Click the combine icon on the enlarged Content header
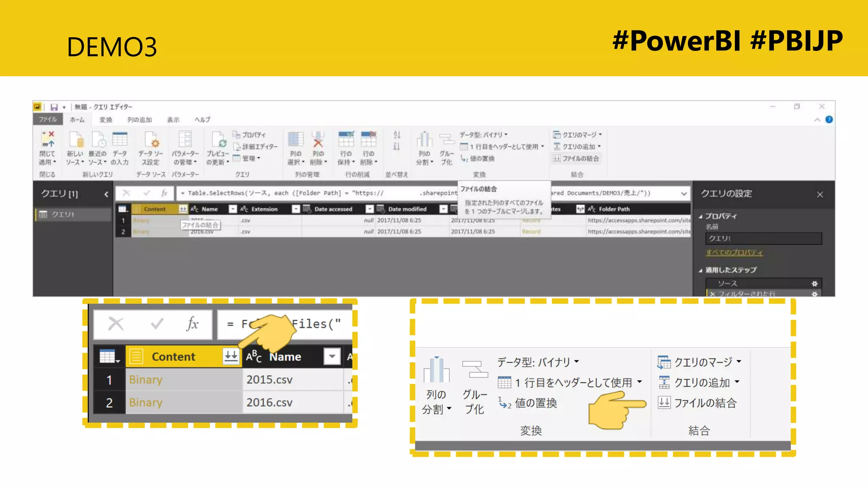Image resolution: width=868 pixels, height=488 pixels. (x=231, y=356)
